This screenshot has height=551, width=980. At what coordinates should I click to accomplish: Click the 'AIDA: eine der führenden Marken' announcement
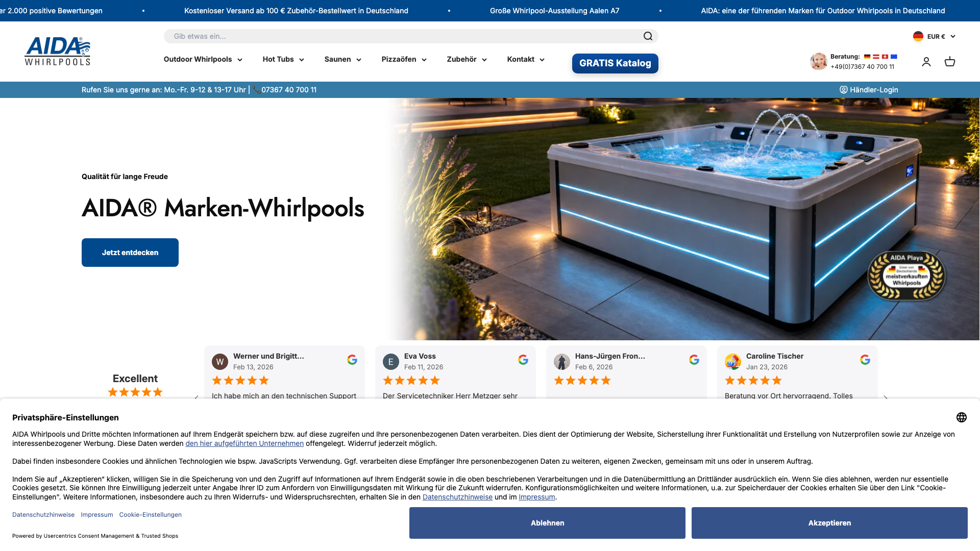[x=823, y=11]
